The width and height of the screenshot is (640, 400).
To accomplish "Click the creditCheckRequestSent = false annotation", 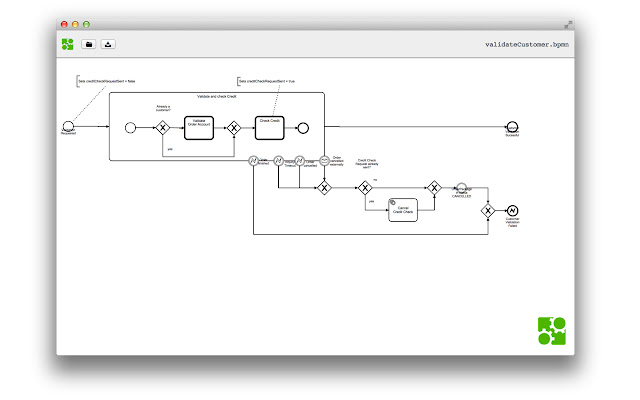I will tap(107, 81).
